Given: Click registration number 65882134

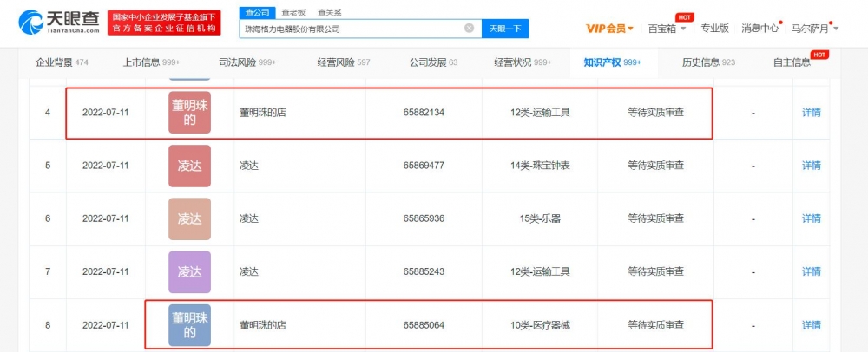Looking at the screenshot, I should coord(424,113).
